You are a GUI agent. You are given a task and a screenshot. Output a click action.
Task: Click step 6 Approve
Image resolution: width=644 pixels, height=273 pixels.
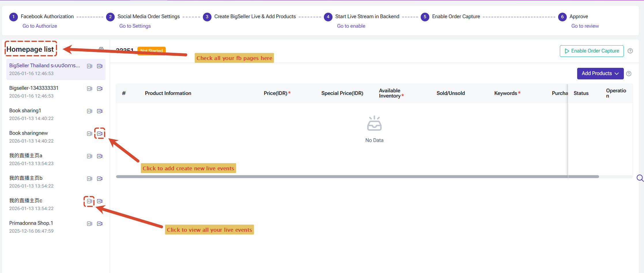point(573,17)
